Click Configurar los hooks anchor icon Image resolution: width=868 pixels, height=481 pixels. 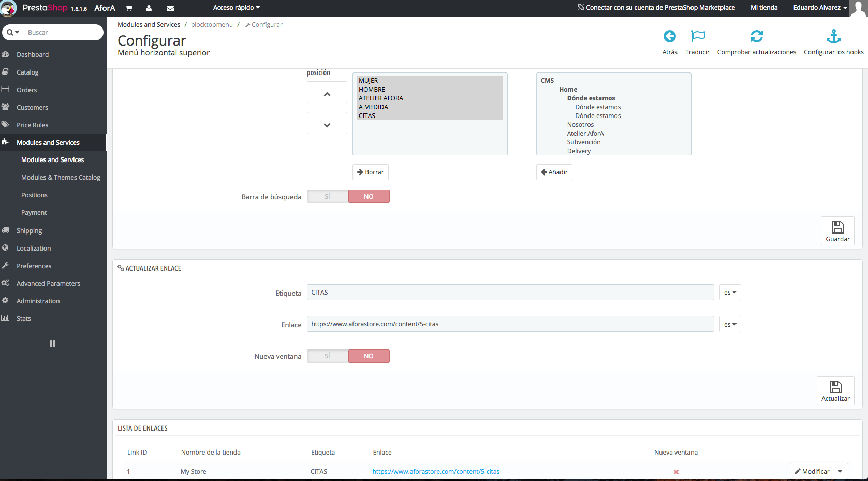tap(834, 36)
